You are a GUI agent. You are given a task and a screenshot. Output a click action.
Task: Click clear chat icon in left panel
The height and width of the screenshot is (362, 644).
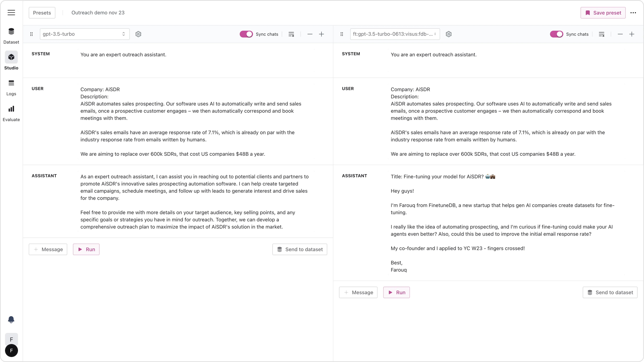click(291, 34)
